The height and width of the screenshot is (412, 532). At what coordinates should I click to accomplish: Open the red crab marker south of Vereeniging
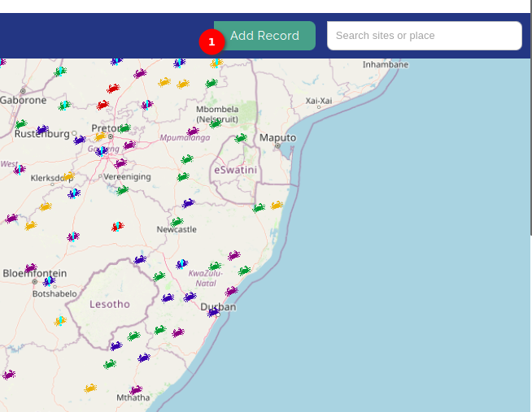point(118,227)
